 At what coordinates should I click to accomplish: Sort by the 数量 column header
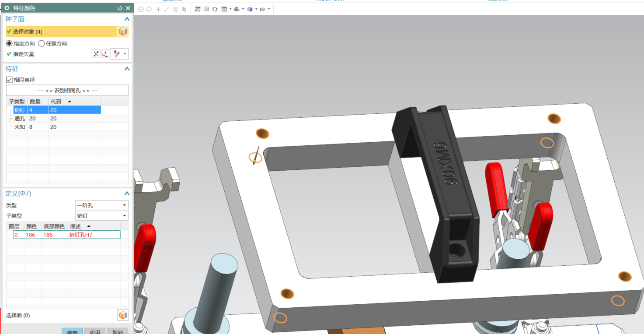(38, 102)
